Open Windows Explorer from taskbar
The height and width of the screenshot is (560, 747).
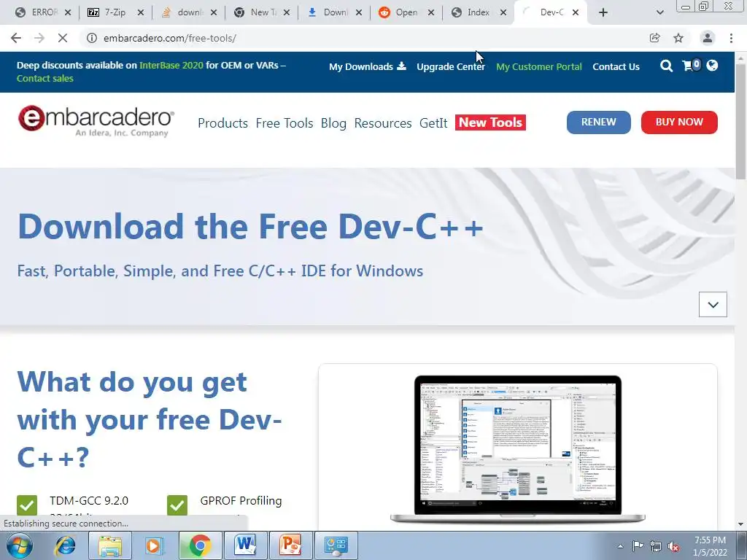[x=110, y=545]
